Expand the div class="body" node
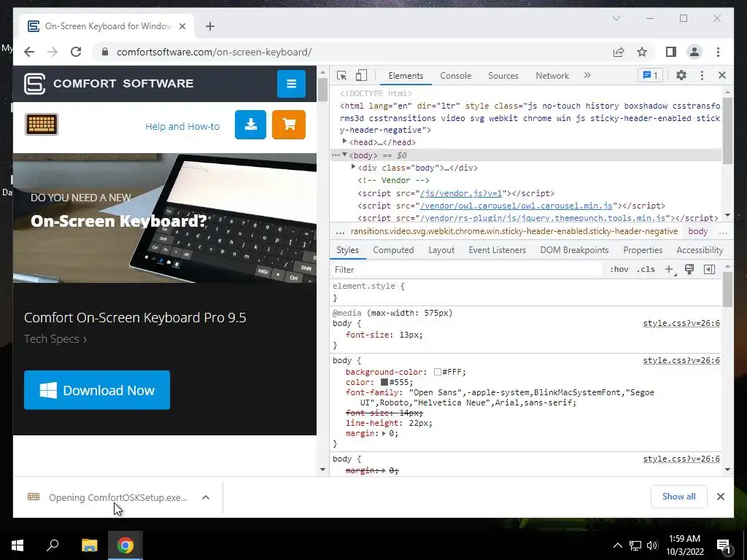 pyautogui.click(x=353, y=167)
